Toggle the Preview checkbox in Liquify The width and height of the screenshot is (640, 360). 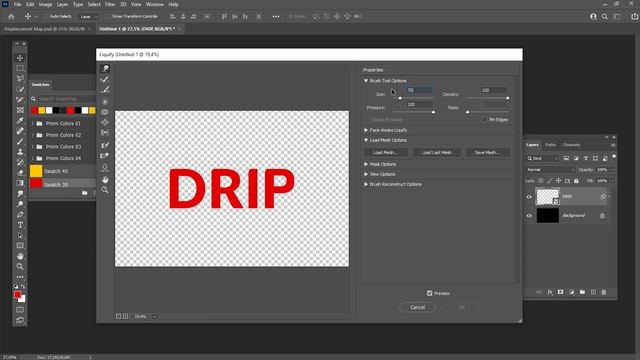pos(429,293)
